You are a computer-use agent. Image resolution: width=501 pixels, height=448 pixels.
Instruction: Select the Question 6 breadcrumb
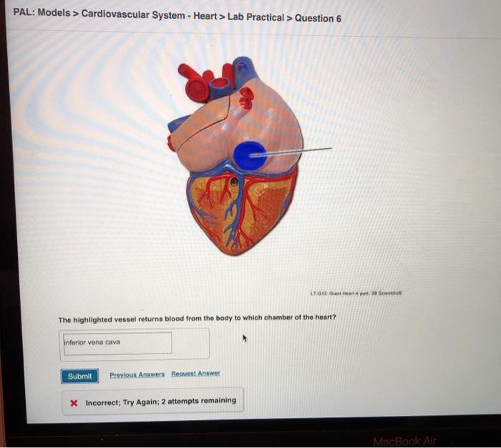pyautogui.click(x=318, y=19)
